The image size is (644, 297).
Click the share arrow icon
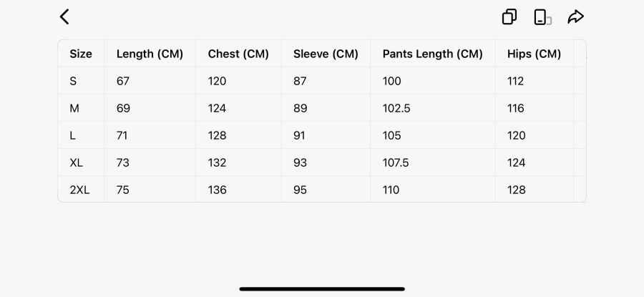pos(576,17)
